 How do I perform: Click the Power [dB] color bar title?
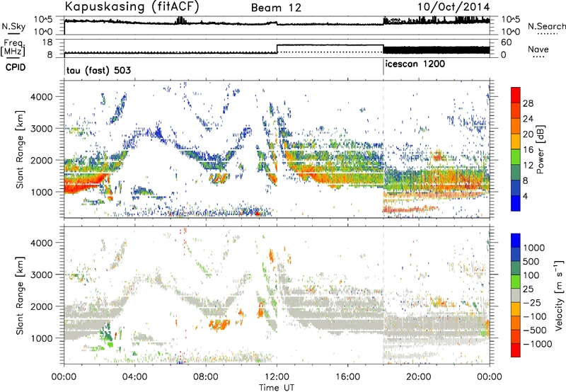(540, 149)
